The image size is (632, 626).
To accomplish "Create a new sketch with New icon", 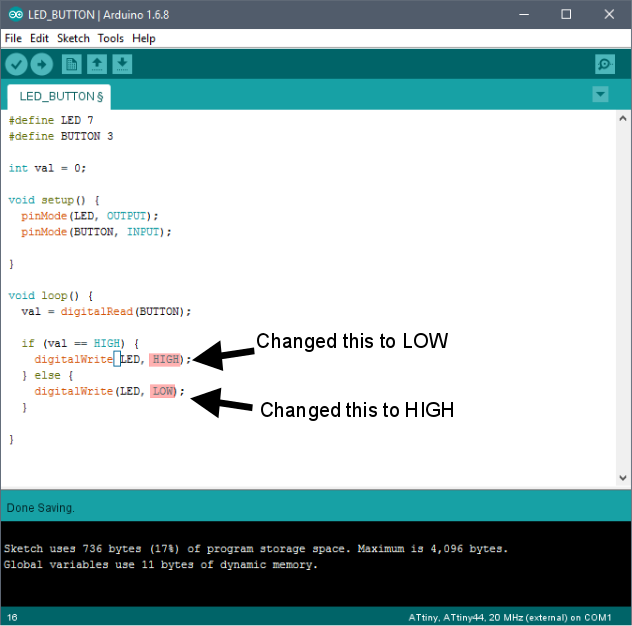I will [x=71, y=64].
